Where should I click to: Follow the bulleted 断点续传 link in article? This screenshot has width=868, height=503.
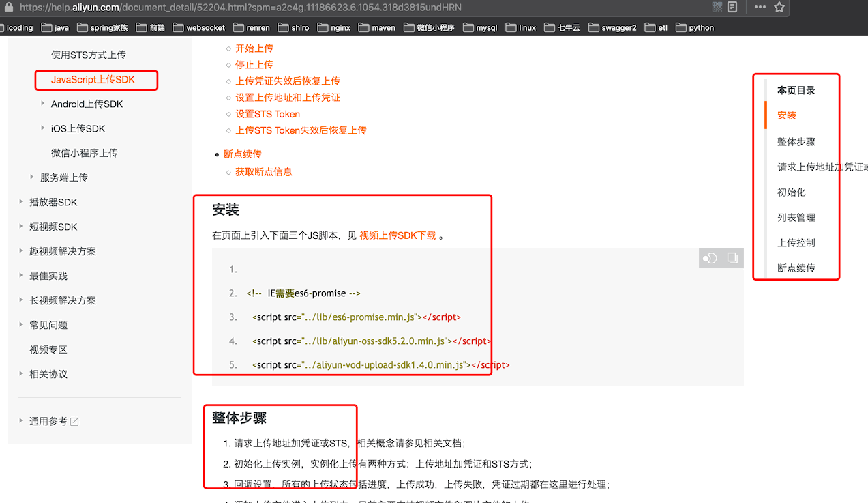click(x=243, y=154)
